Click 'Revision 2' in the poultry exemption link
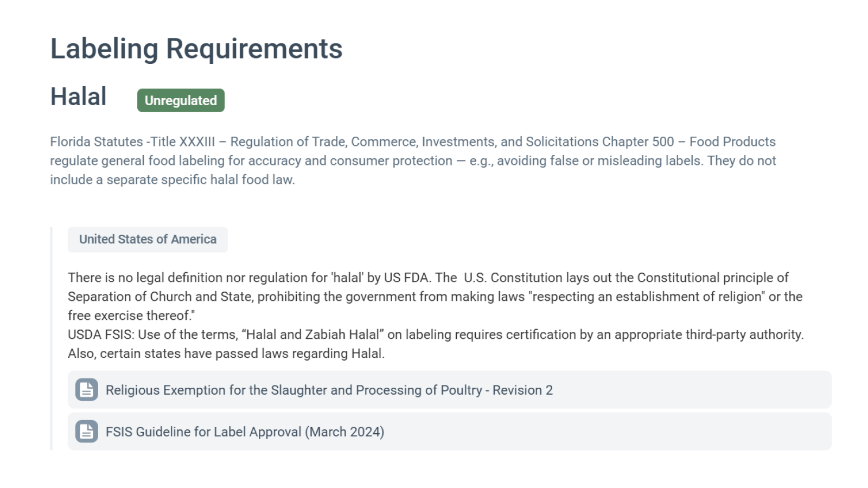The width and height of the screenshot is (868, 488). [x=522, y=390]
